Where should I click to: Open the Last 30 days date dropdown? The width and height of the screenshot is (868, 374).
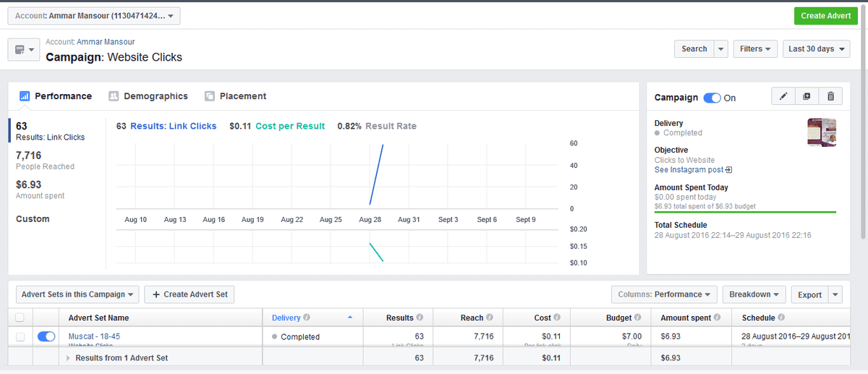[x=816, y=49]
